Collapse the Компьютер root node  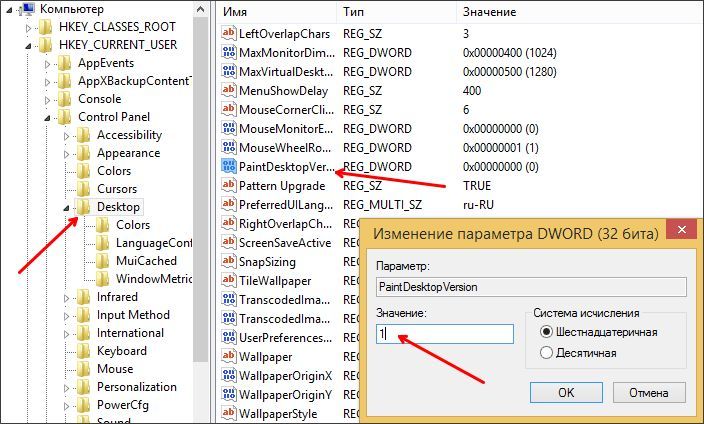pos(9,10)
